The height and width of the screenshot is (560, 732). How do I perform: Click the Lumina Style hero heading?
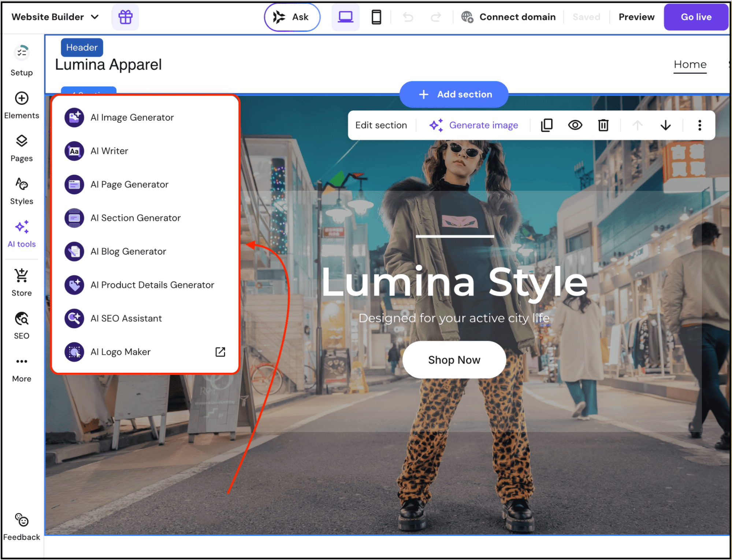(x=454, y=282)
